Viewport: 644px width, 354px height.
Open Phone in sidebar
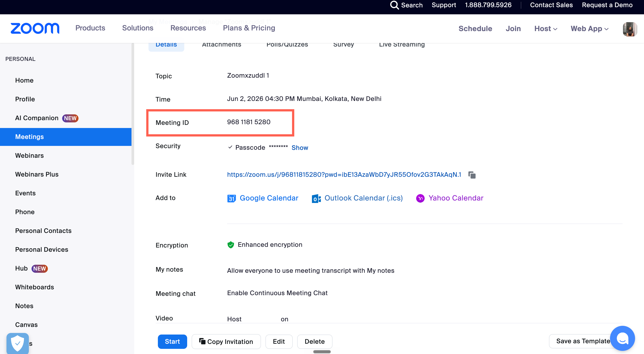pos(25,212)
